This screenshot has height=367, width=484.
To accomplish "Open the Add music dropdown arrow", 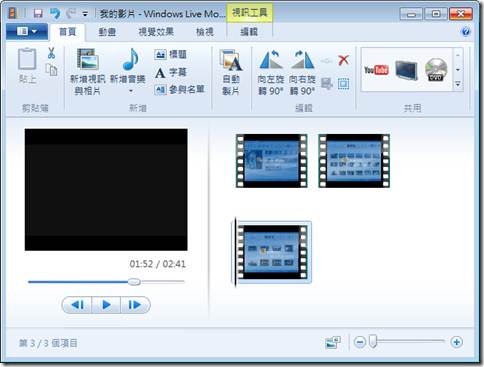I will 131,91.
